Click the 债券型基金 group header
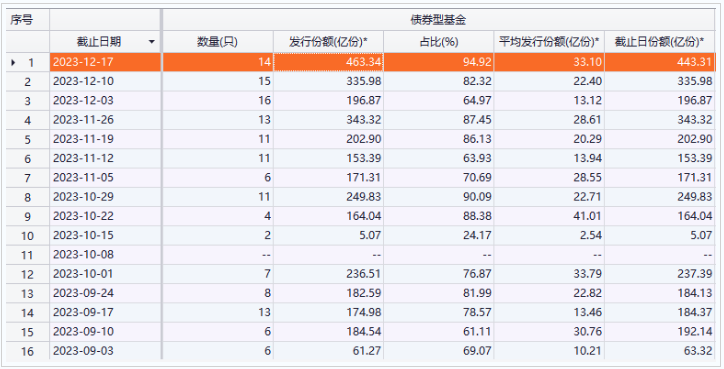Image resolution: width=724 pixels, height=369 pixels. pyautogui.click(x=438, y=20)
